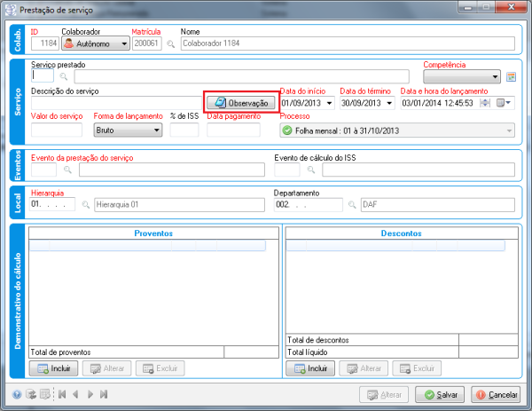This screenshot has height=411, width=532.
Task: Click the Observação button
Action: pos(242,103)
